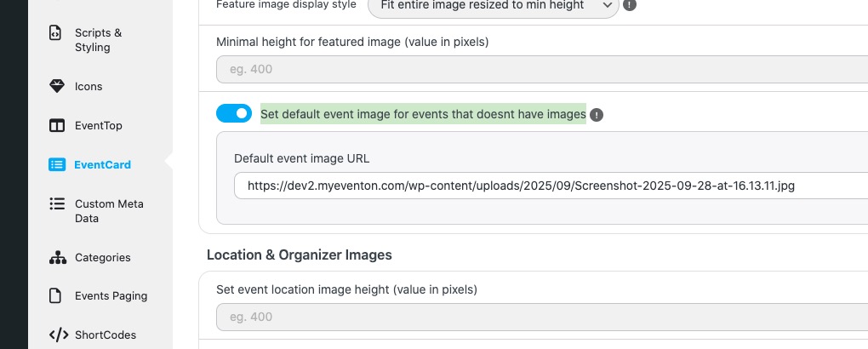868x349 pixels.
Task: Click the highlighted default event image label
Action: [x=423, y=114]
